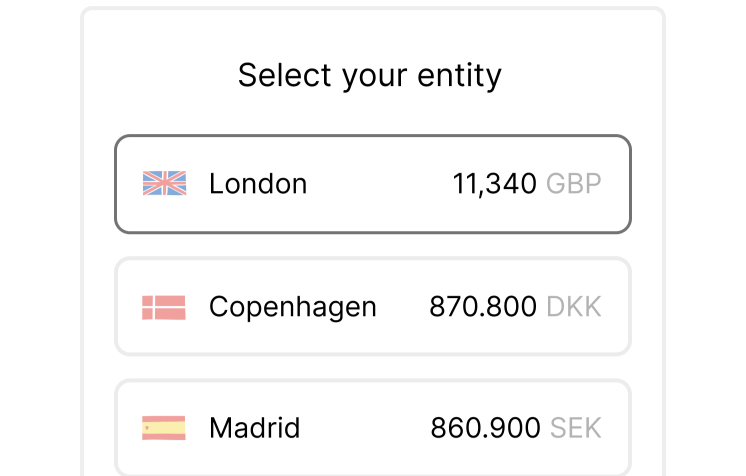Click the DKK currency code
This screenshot has height=476, width=746.
coord(574,307)
